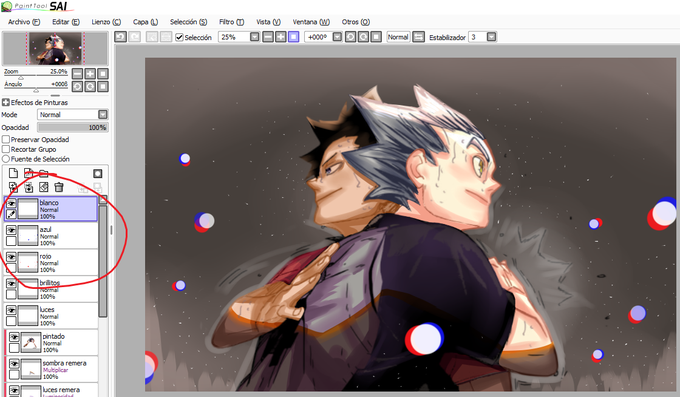Hide the sombra remera layer eye icon
680x397 pixels.
point(14,364)
